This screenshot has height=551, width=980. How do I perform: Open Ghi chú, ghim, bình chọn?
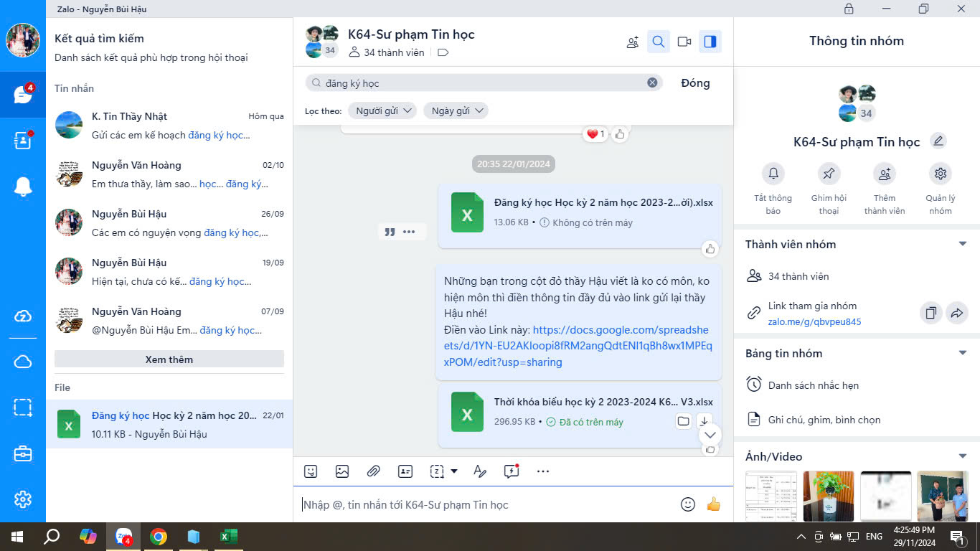point(857,420)
